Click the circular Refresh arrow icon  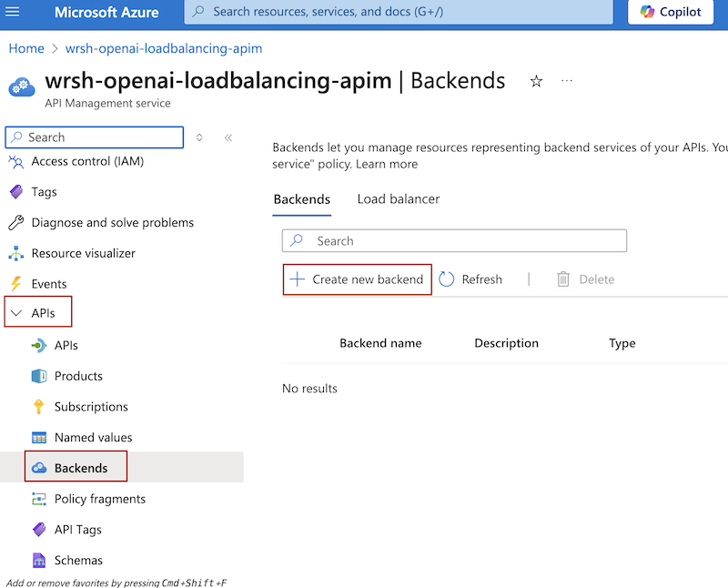coord(446,279)
